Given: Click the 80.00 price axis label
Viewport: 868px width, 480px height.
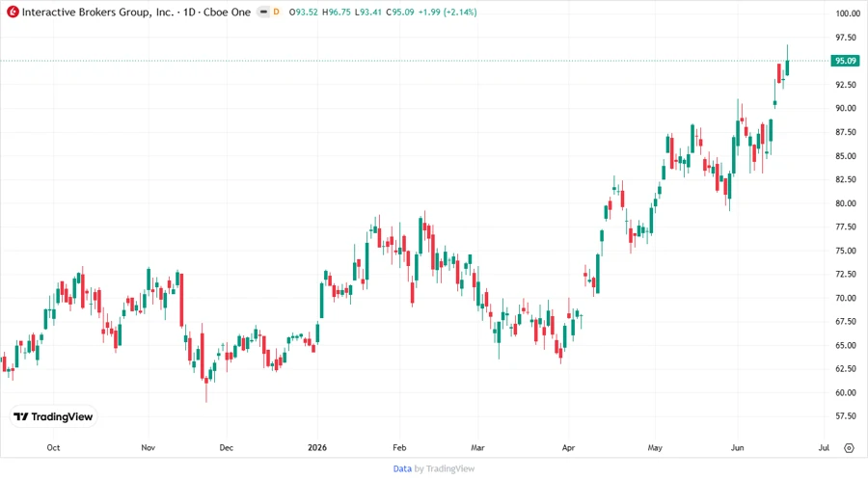Looking at the screenshot, I should tap(846, 203).
